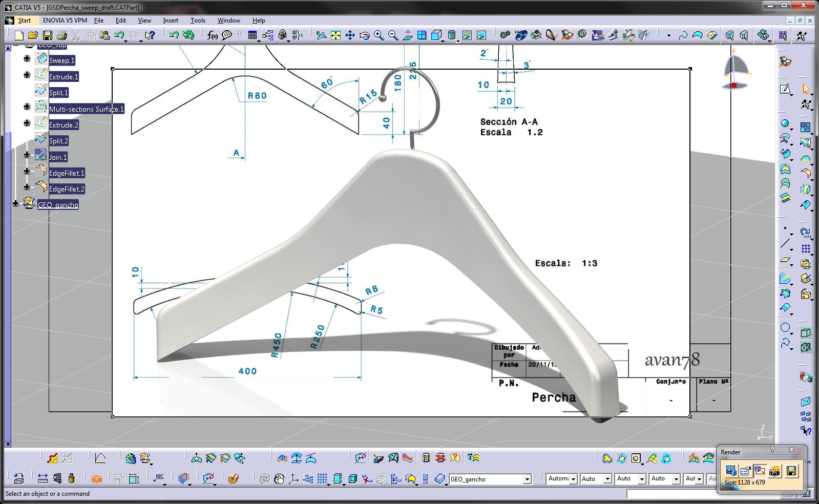Open the Tools menu
The image size is (819, 504).
(198, 20)
